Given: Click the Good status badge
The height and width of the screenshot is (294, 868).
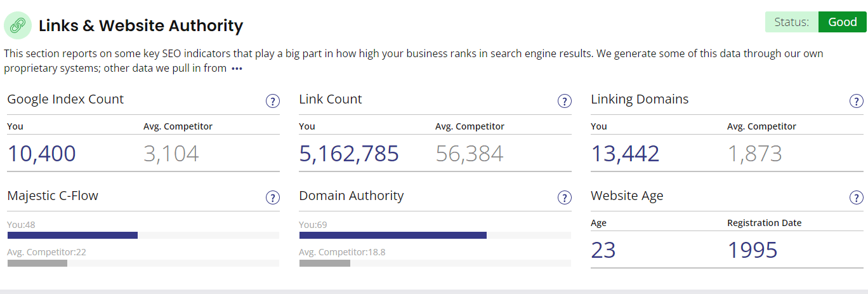Looking at the screenshot, I should click(842, 22).
